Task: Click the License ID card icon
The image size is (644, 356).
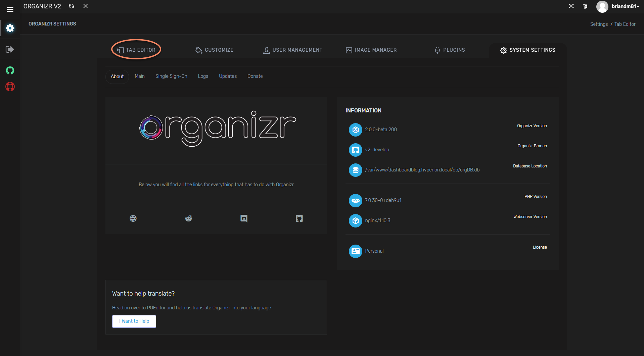Action: [355, 251]
